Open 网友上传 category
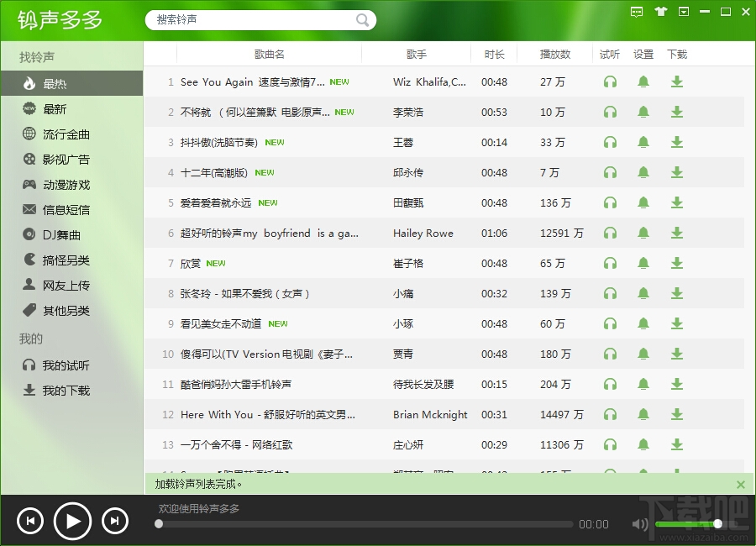 [72, 286]
